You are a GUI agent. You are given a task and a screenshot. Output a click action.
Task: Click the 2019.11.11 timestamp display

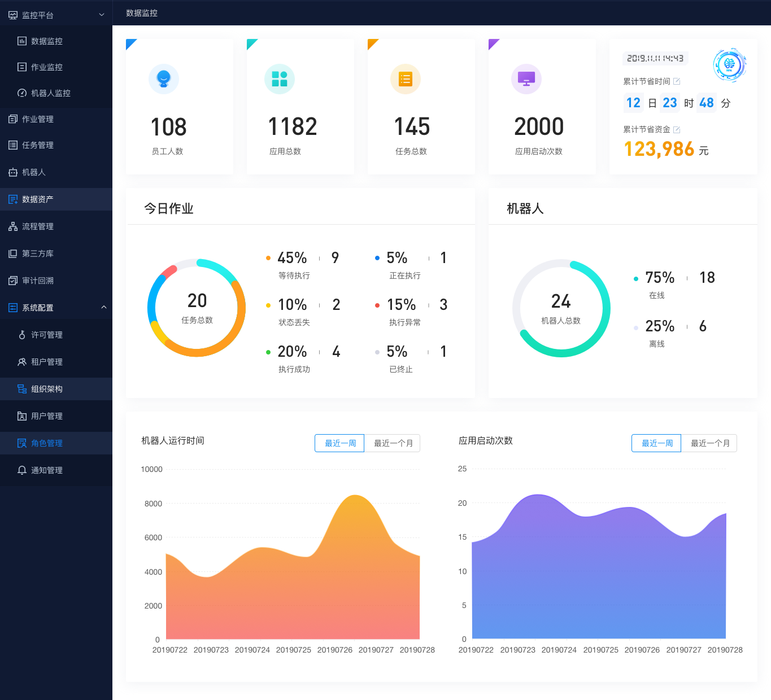coord(655,58)
